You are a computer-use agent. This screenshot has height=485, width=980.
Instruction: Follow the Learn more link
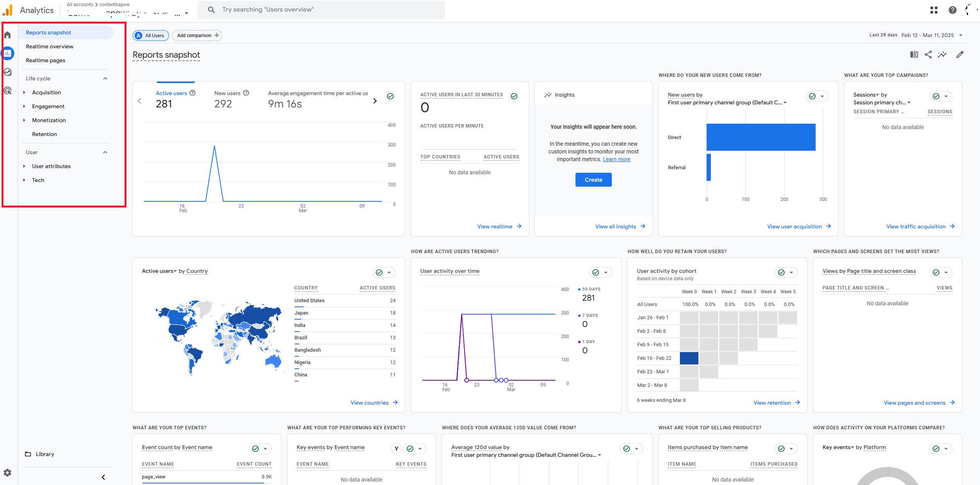pos(616,159)
